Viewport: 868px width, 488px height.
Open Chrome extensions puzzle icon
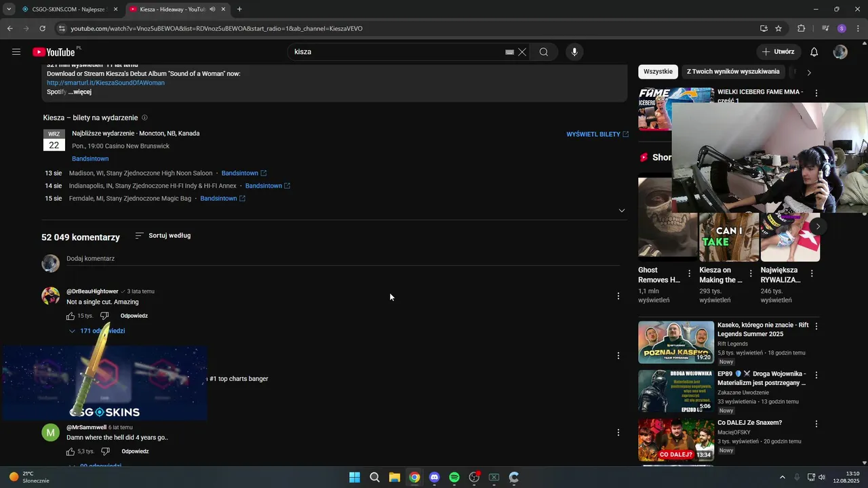pos(802,28)
